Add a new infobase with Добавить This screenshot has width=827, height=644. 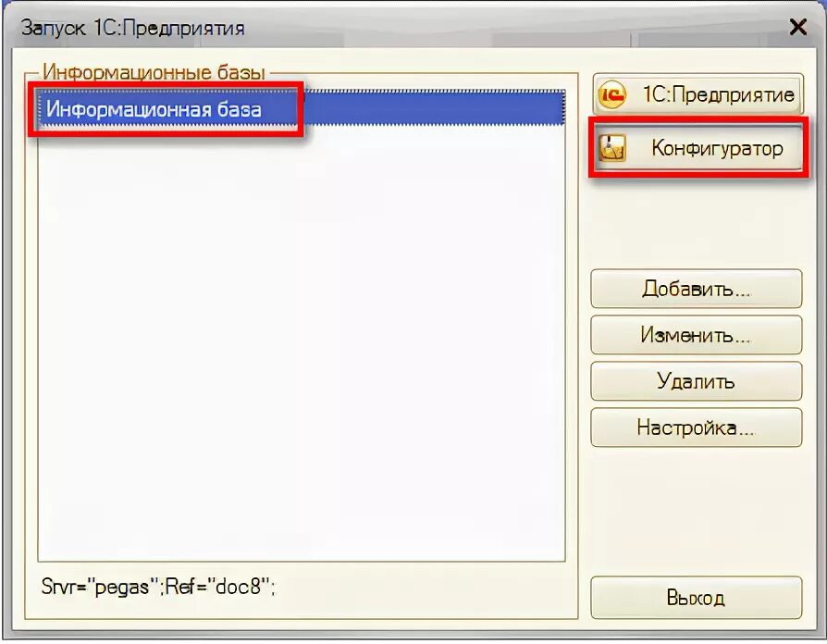(x=697, y=289)
